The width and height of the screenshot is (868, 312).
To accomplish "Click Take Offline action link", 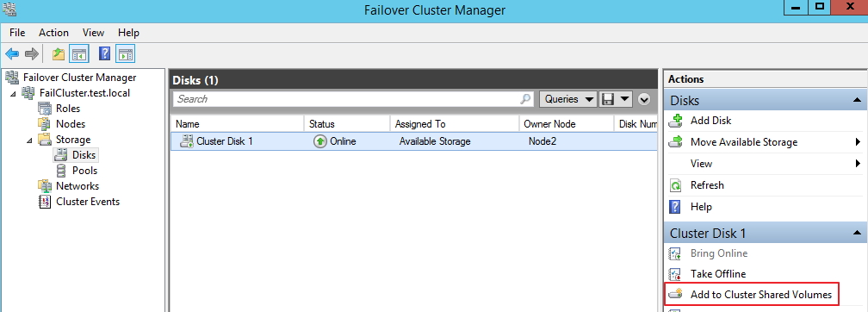I will point(718,274).
